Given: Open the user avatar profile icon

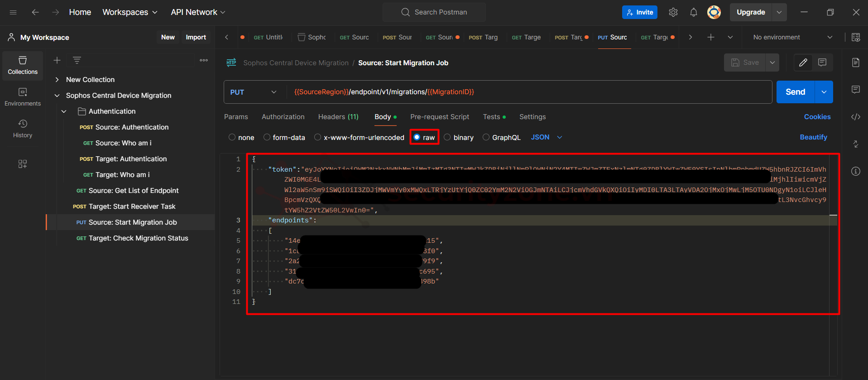Looking at the screenshot, I should pyautogui.click(x=714, y=12).
